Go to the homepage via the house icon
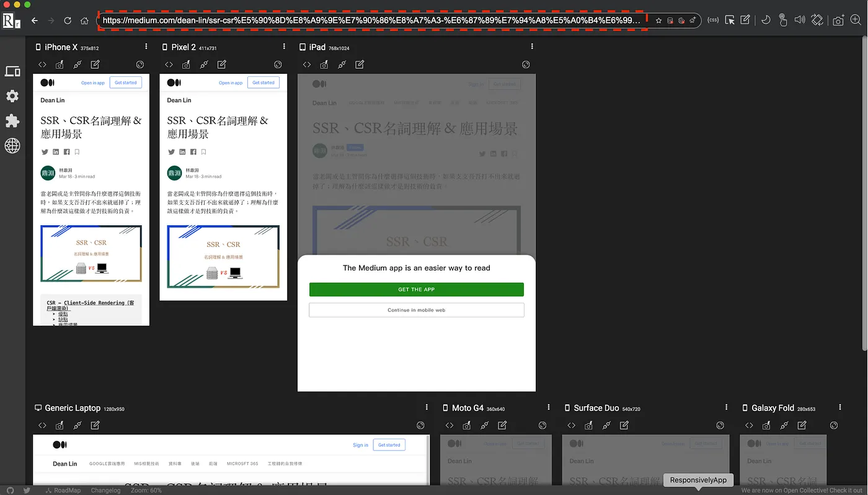Viewport: 868px width, 495px height. point(84,20)
